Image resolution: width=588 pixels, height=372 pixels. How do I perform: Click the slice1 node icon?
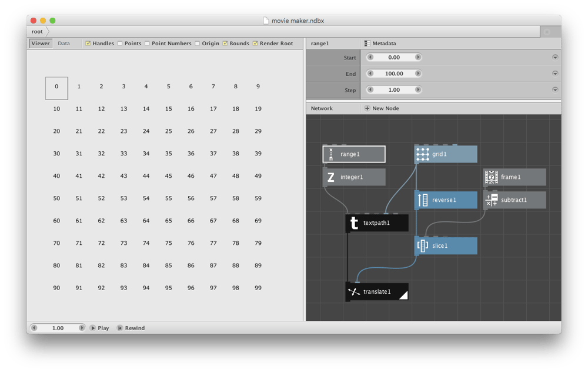tap(423, 246)
